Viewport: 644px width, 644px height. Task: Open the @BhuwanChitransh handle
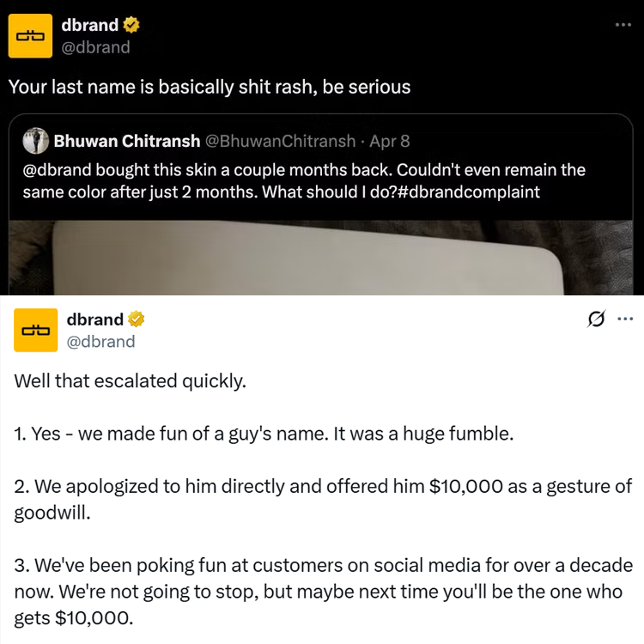[x=280, y=141]
